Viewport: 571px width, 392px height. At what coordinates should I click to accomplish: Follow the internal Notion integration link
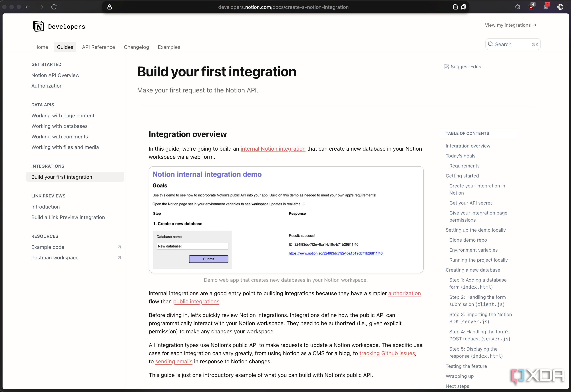point(273,149)
